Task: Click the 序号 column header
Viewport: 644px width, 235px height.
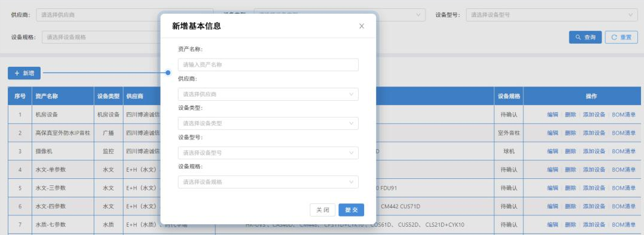Action: coord(20,97)
